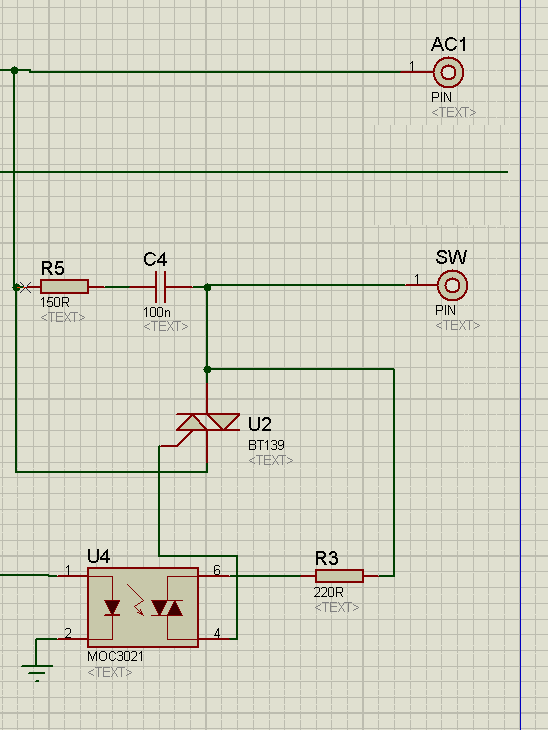Click the MOC3021 optocoupler body U4

pos(143,607)
